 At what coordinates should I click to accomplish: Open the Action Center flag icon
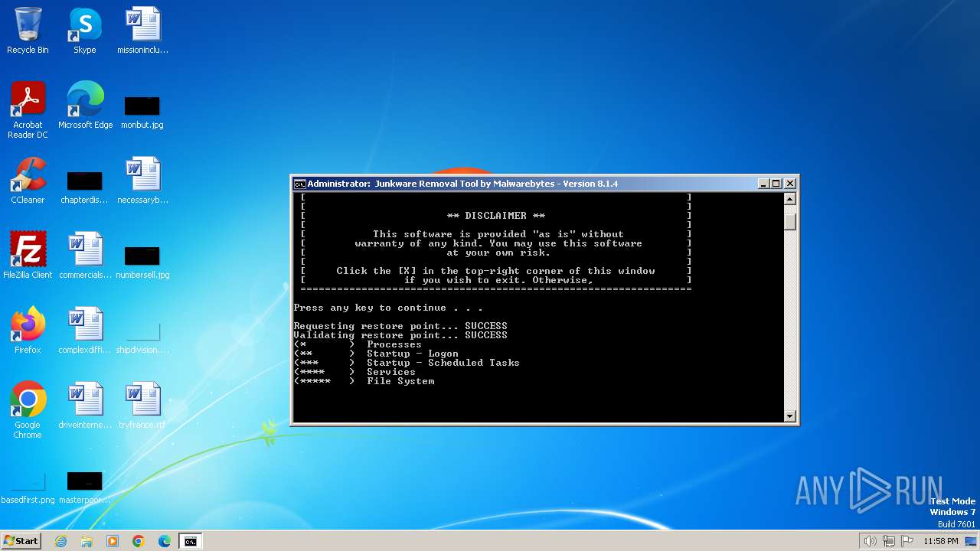click(x=907, y=541)
